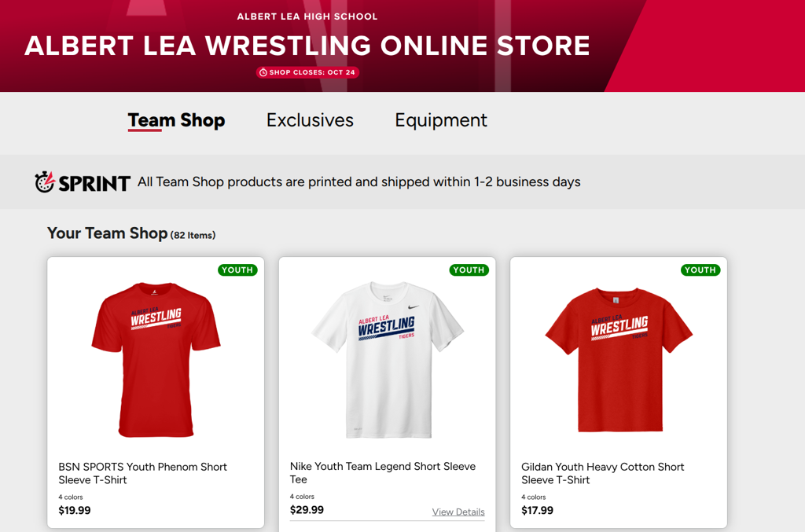Click the 4 colors label under Gildan shirt
Screen dimensions: 805x532
536,497
